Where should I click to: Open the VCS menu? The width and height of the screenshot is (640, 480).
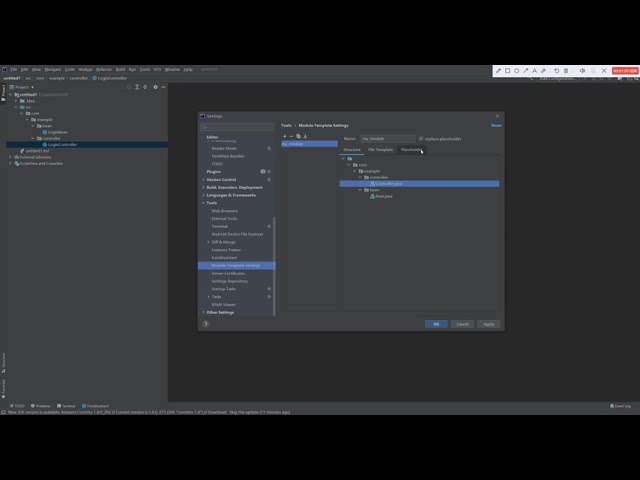tap(157, 69)
